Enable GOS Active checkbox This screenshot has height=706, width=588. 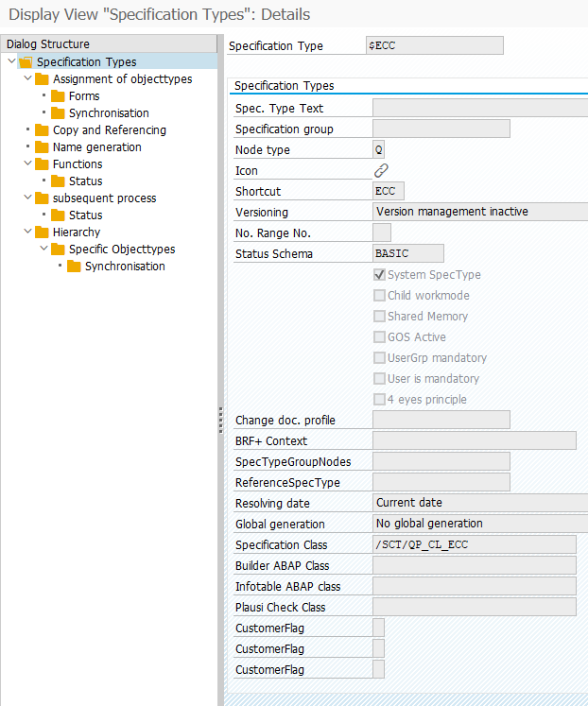pyautogui.click(x=380, y=337)
